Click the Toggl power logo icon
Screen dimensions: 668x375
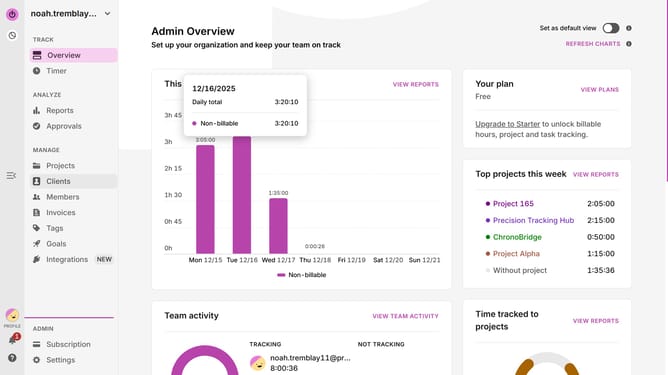tap(12, 14)
